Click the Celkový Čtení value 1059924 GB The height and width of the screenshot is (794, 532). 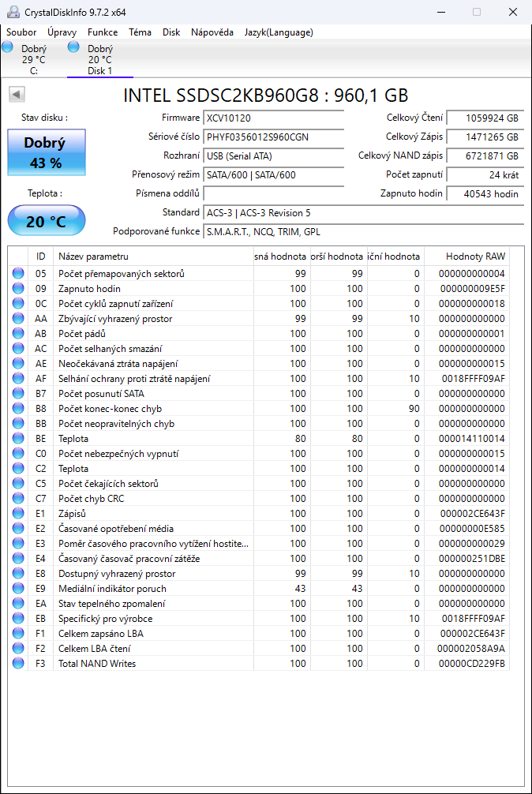485,118
